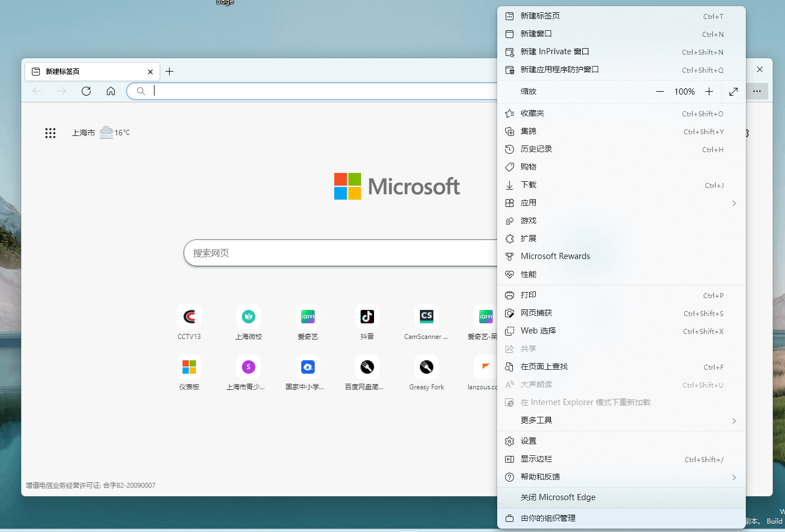Open 集锦 from the menu

(x=622, y=131)
